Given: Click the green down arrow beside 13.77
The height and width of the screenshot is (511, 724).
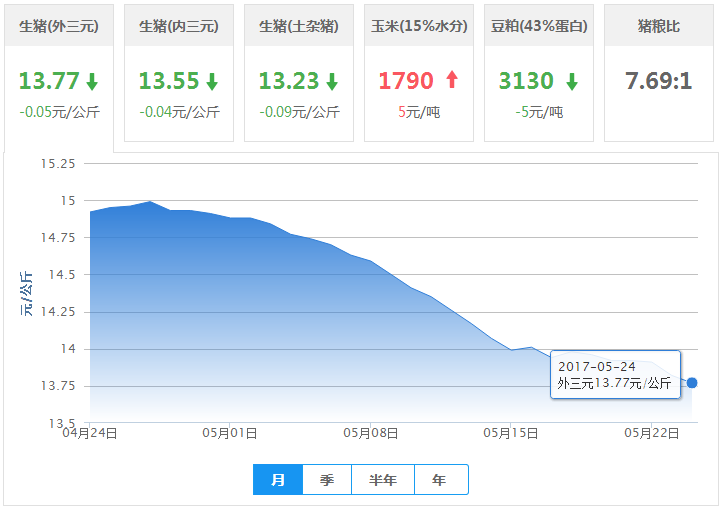Looking at the screenshot, I should coord(92,82).
